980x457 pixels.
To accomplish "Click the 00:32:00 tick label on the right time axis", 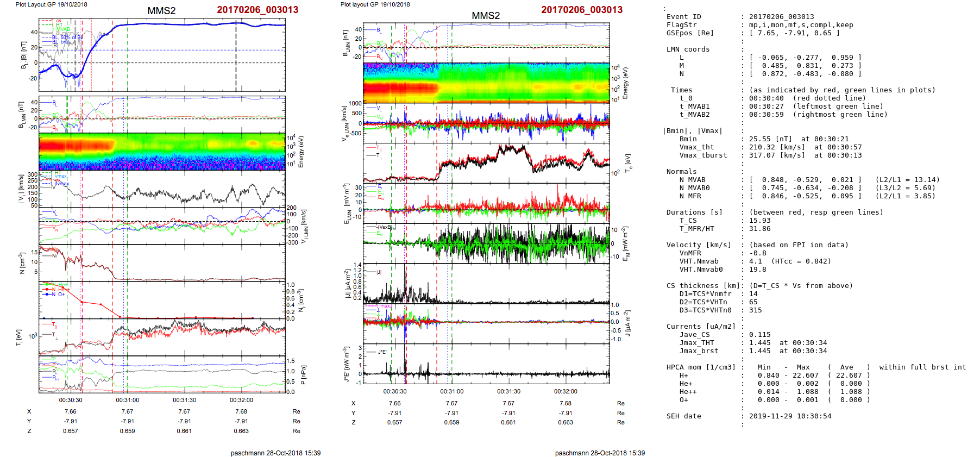I will pos(566,391).
